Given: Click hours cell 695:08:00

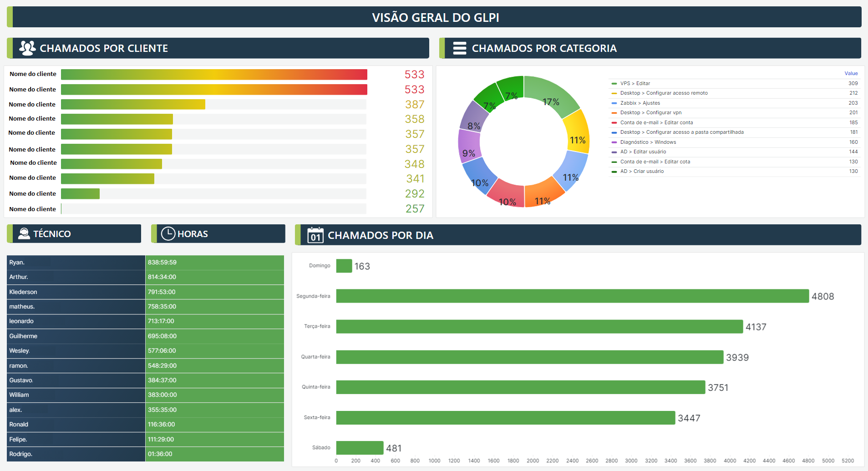Looking at the screenshot, I should point(214,336).
